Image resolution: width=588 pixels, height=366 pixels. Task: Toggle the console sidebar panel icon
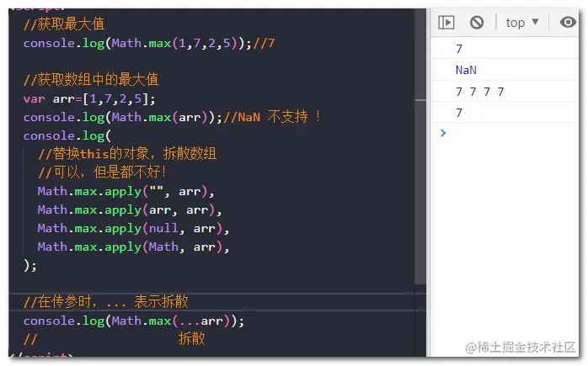click(446, 23)
